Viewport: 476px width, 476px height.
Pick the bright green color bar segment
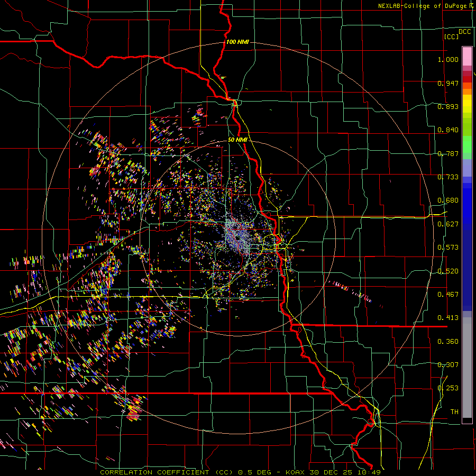[467, 145]
